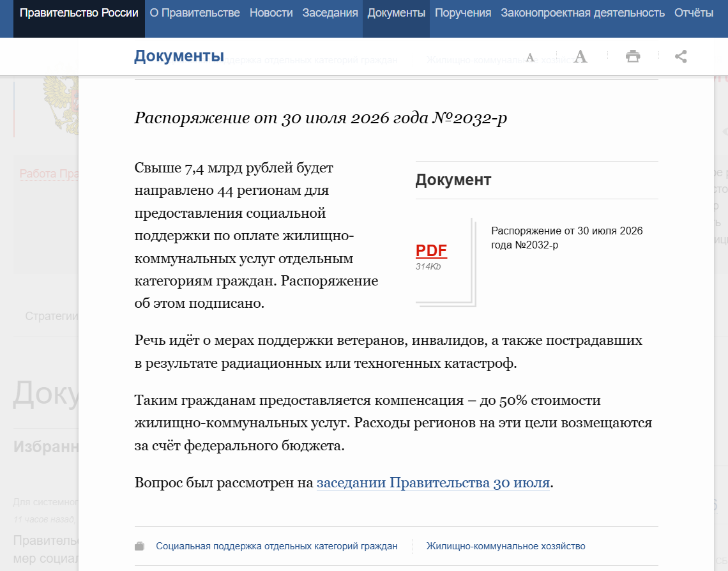Viewport: 728px width, 571px height.
Task: Open the PDF document page icon
Action: 446,263
